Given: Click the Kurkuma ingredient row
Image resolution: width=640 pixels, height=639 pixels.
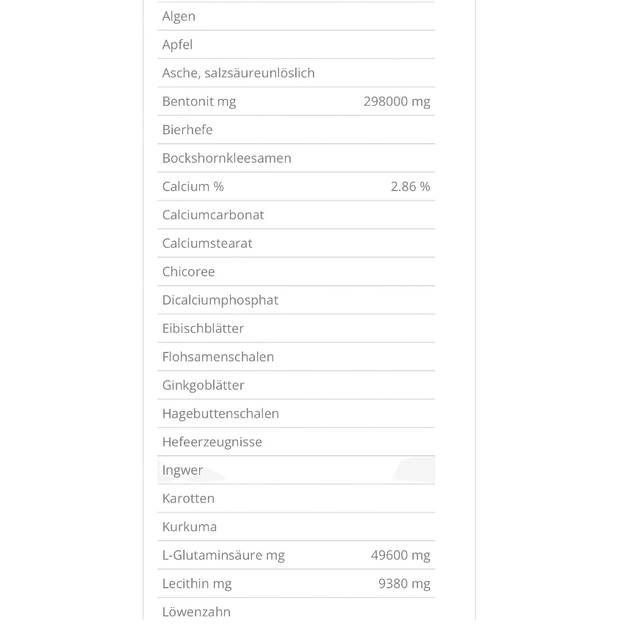Looking at the screenshot, I should 189,527.
